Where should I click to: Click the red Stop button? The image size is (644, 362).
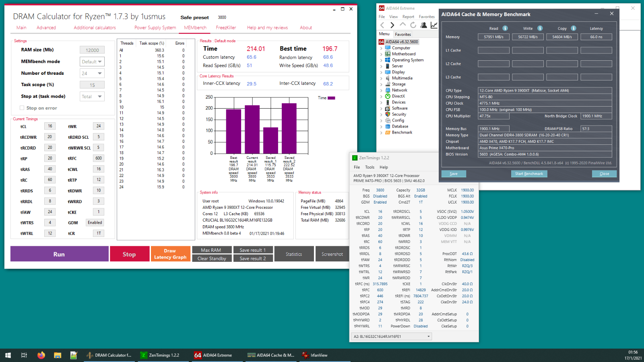129,254
